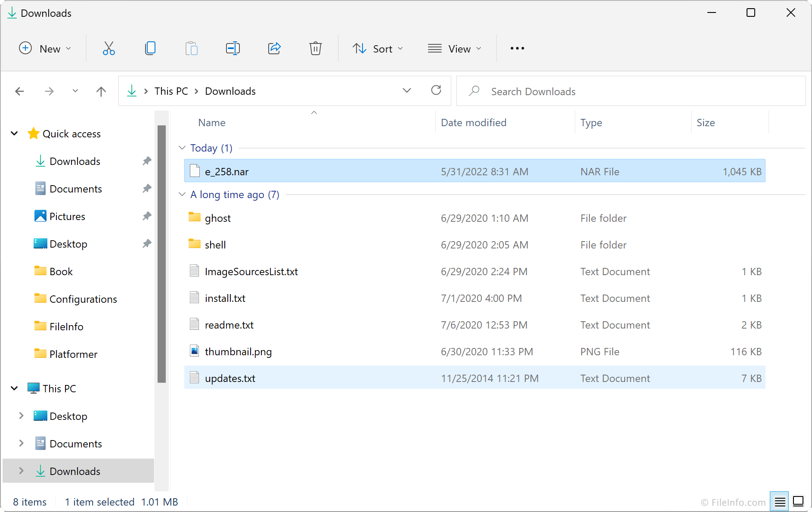Open the See more ellipsis menu

[x=517, y=48]
